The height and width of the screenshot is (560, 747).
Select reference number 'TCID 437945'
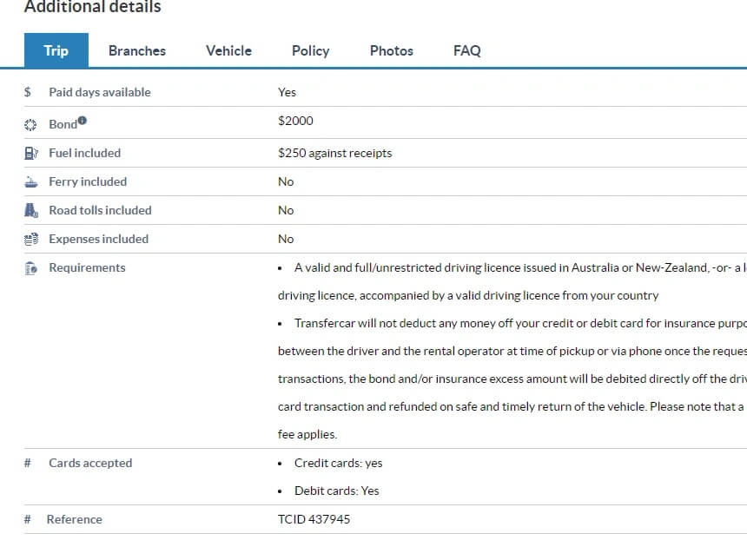pos(314,519)
